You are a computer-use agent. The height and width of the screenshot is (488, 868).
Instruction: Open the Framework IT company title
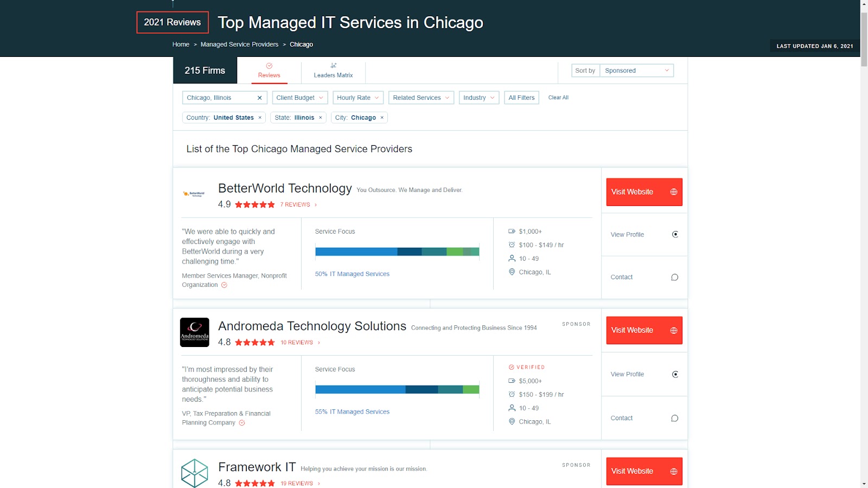pyautogui.click(x=257, y=467)
